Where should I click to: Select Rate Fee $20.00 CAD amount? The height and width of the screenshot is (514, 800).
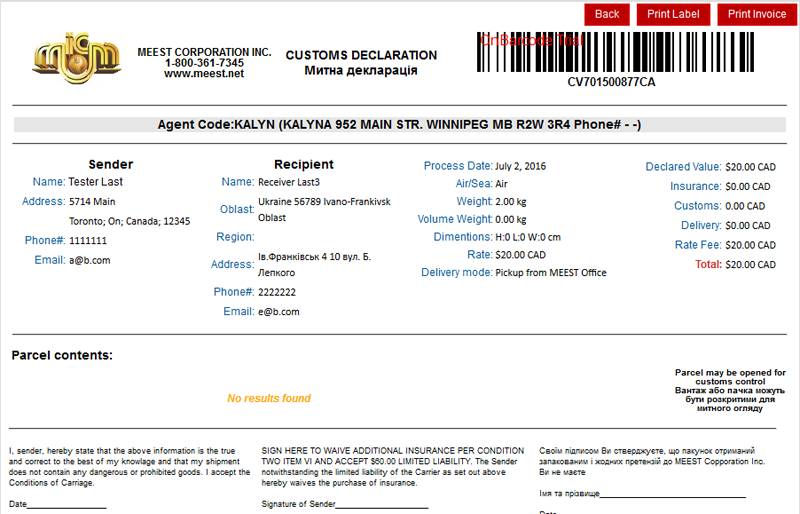point(751,245)
